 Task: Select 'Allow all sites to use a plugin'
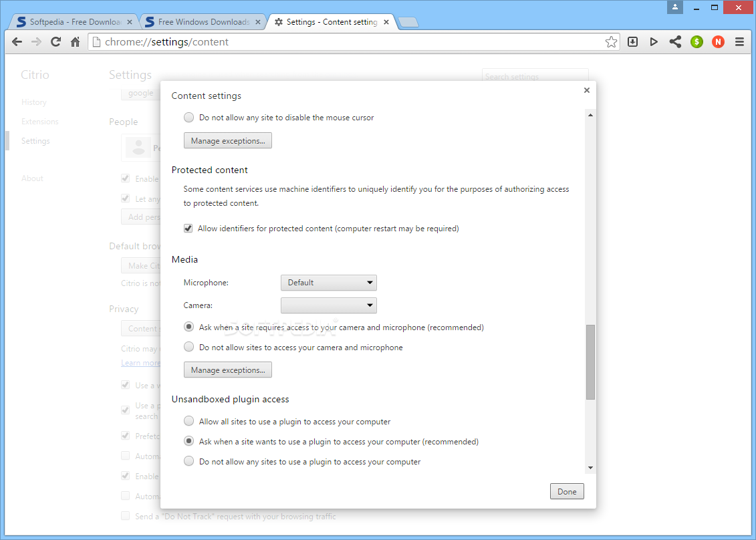[189, 422]
